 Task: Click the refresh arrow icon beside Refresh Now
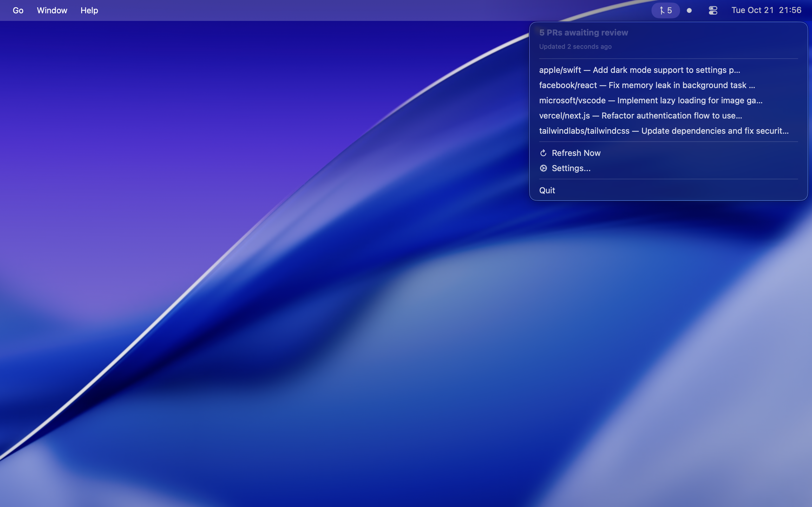point(544,153)
